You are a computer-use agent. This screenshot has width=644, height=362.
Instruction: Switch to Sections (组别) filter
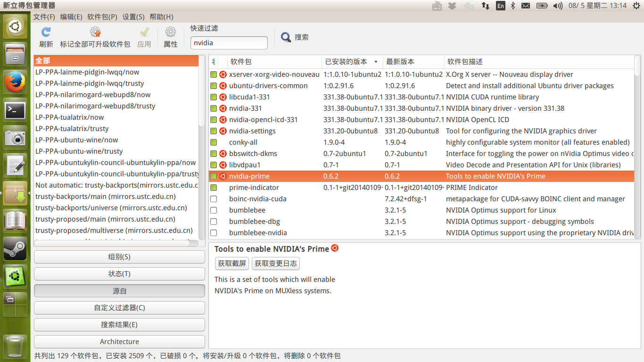[x=119, y=257]
